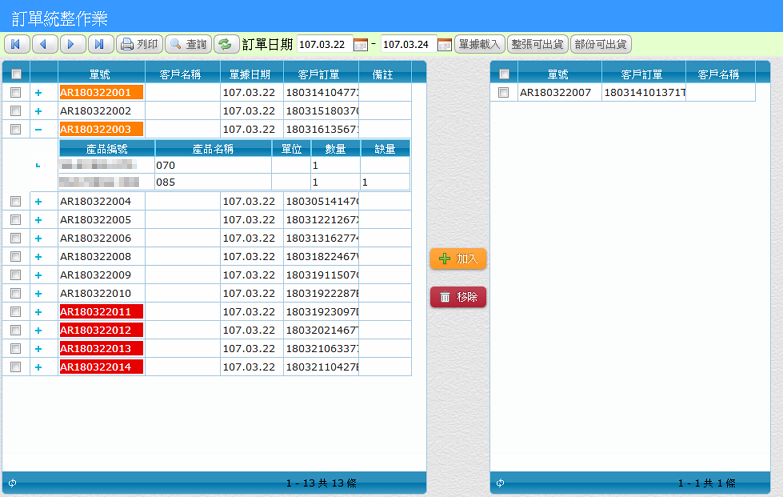The width and height of the screenshot is (783, 497).
Task: Open calendar picker for end date 107.03.24
Action: pos(444,45)
